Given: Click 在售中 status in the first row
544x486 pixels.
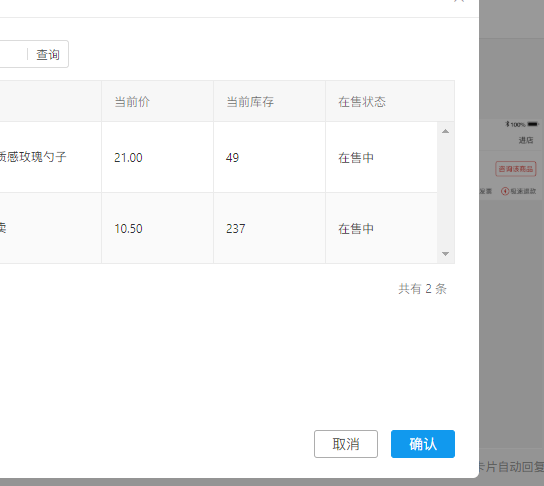Looking at the screenshot, I should 356,158.
